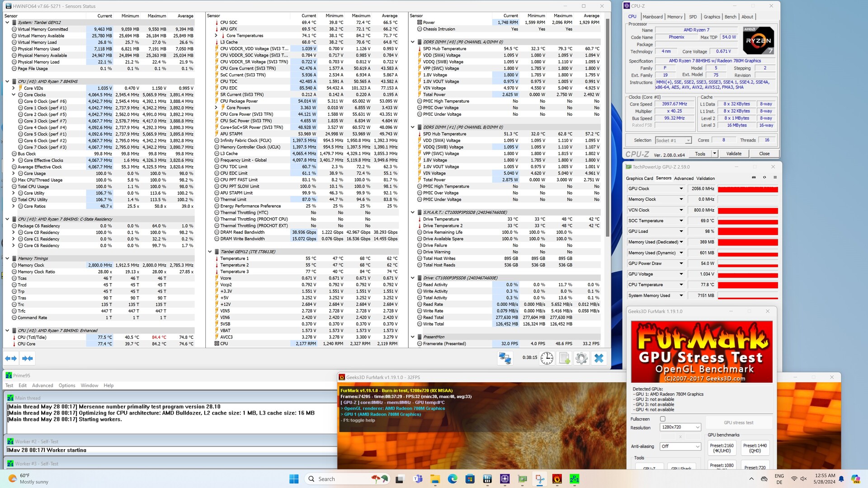The image size is (868, 488).
Task: Click HWiNFO clock reset timer icon
Action: coord(547,358)
